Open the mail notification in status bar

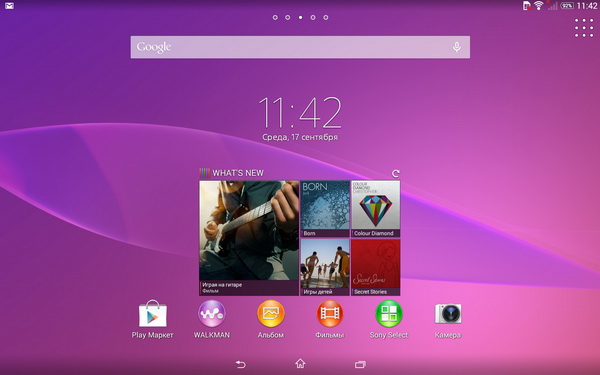pyautogui.click(x=9, y=6)
